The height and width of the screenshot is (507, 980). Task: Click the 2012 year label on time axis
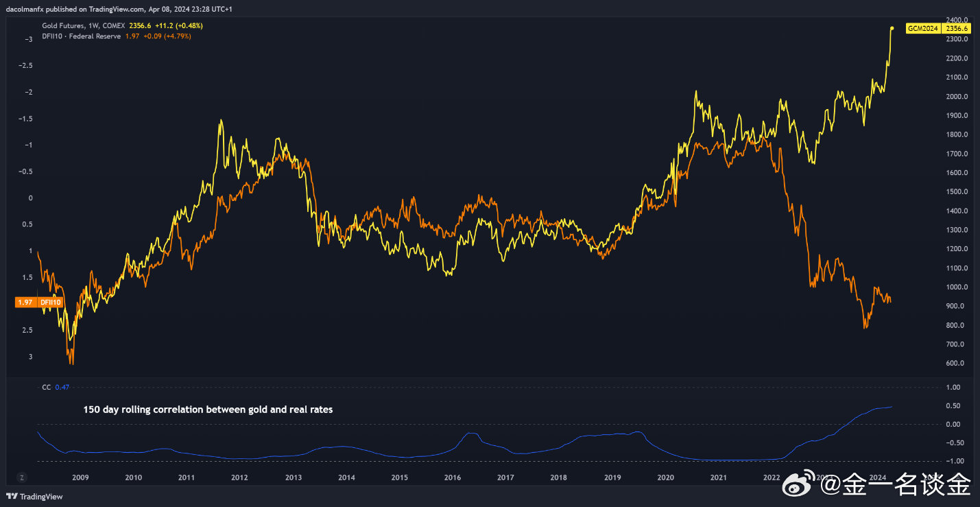tap(239, 477)
